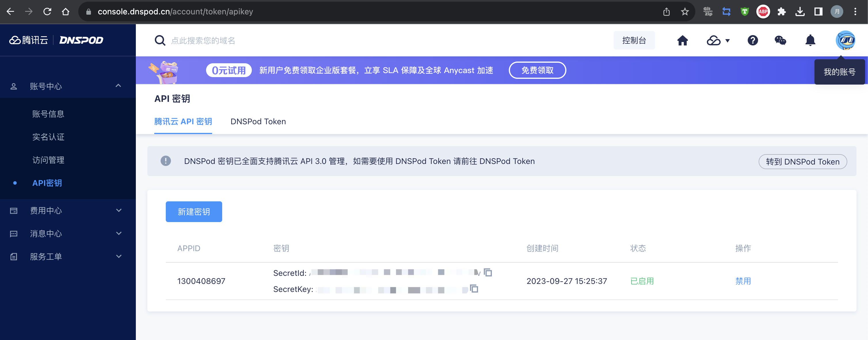Click the share page icon in address bar

(x=667, y=12)
